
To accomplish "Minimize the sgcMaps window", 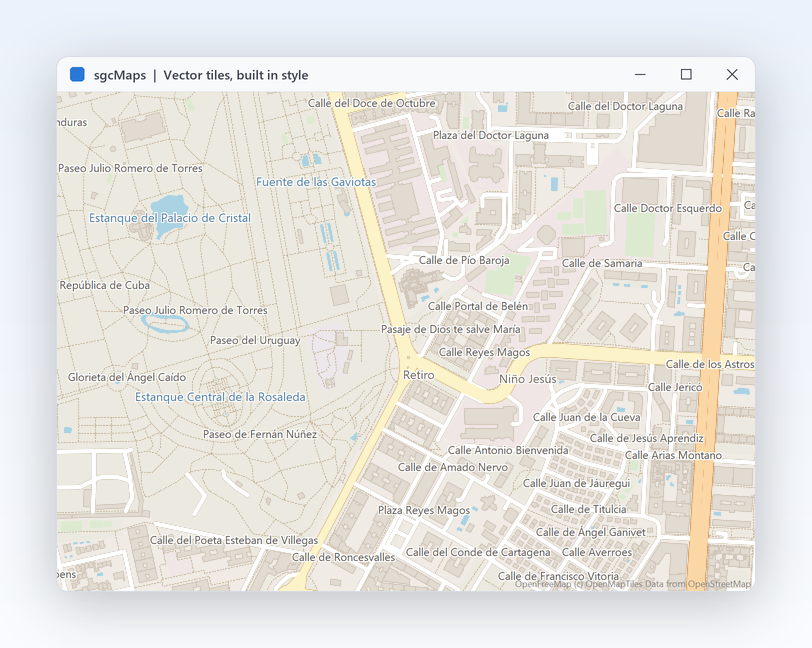I will click(x=640, y=75).
